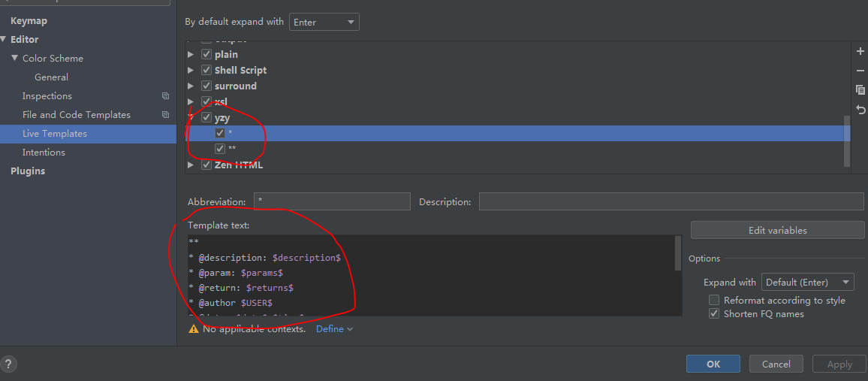Image resolution: width=868 pixels, height=381 pixels.
Task: Open the help question mark button
Action: tap(9, 364)
